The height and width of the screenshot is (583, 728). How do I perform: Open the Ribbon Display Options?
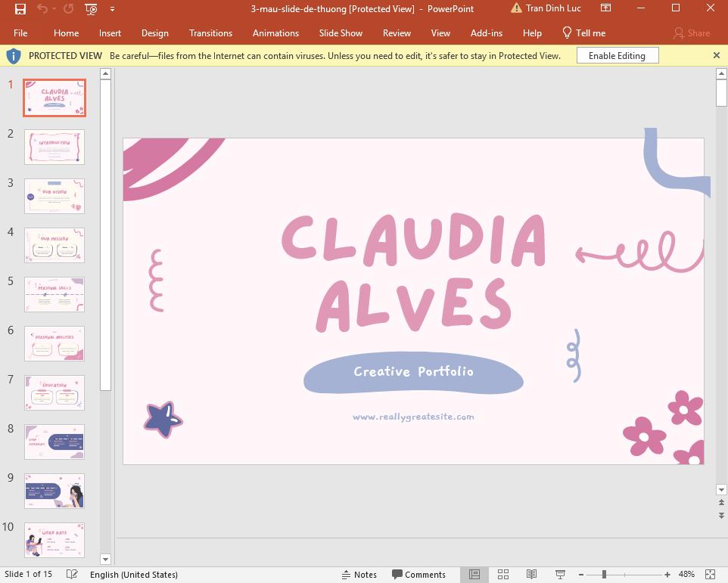605,8
